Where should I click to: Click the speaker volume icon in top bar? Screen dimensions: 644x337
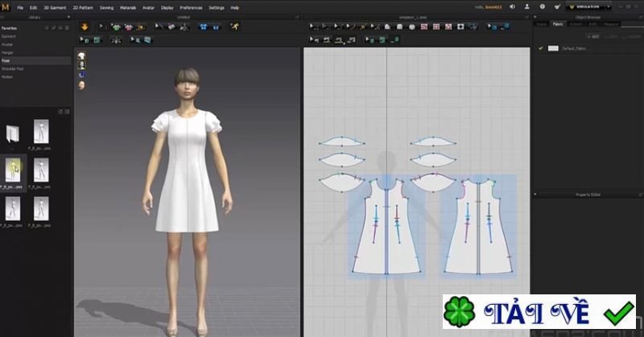tap(512, 7)
